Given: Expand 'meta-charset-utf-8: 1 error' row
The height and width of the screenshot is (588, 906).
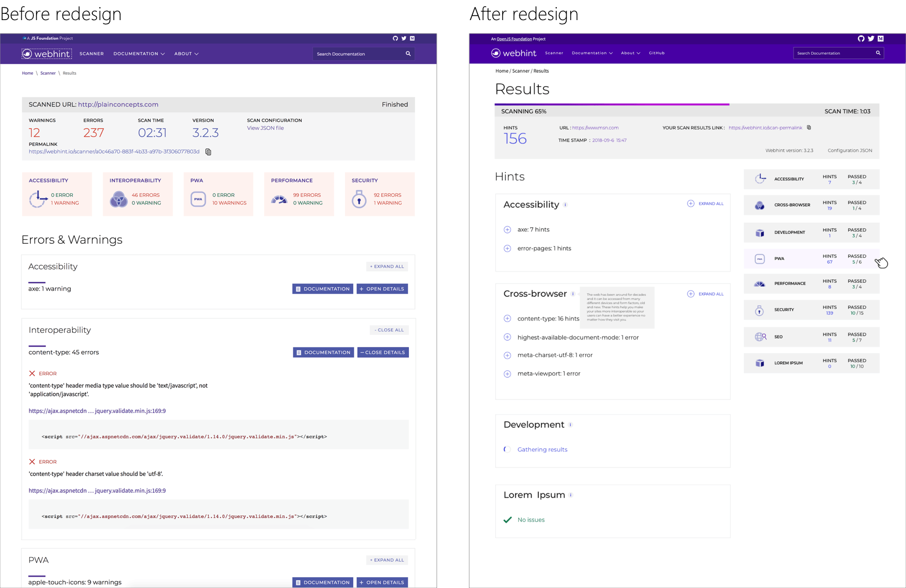Looking at the screenshot, I should coord(507,355).
